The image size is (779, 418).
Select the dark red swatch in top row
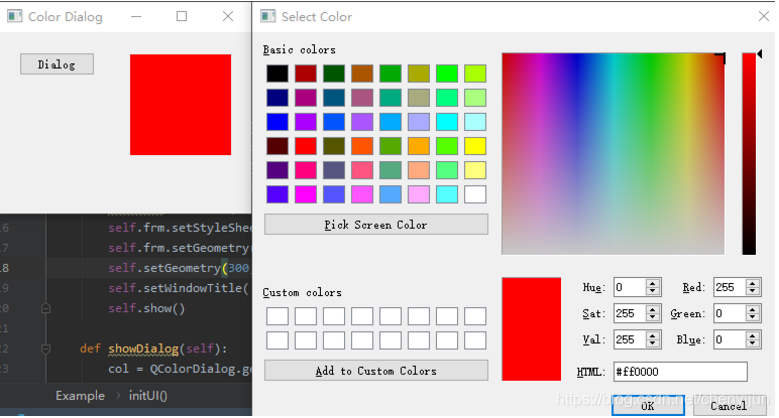tap(306, 74)
